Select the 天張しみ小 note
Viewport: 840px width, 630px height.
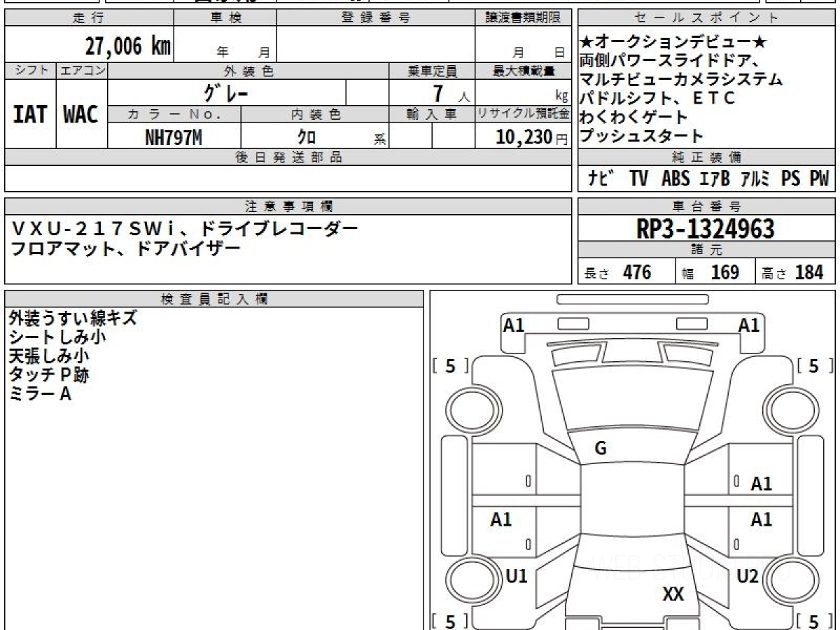[x=49, y=356]
